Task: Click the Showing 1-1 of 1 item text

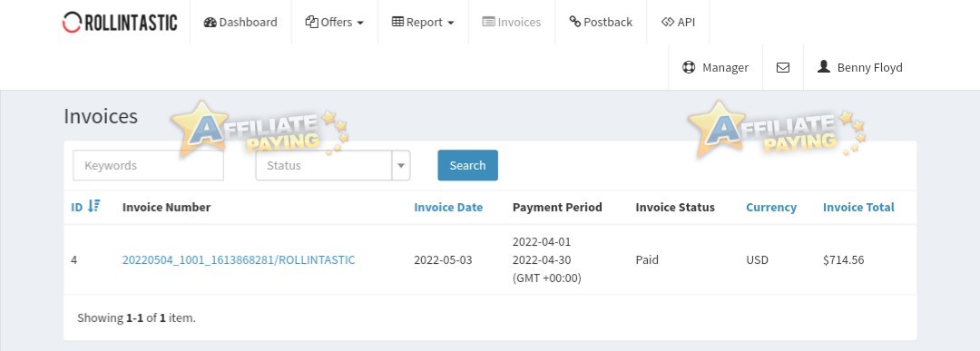Action: 136,318
